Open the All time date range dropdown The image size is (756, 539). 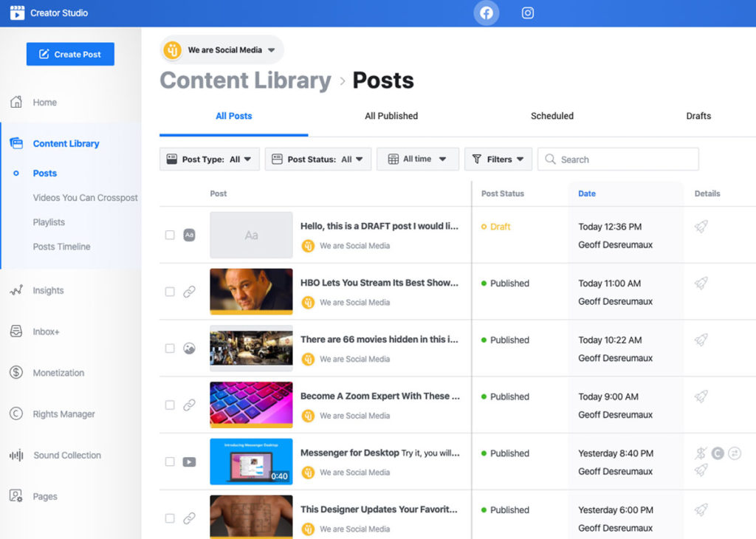pos(417,159)
